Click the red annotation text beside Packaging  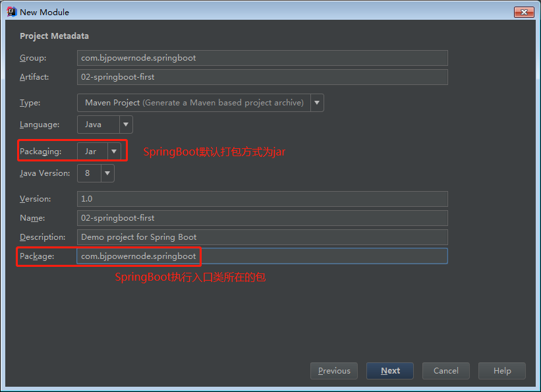pyautogui.click(x=214, y=152)
